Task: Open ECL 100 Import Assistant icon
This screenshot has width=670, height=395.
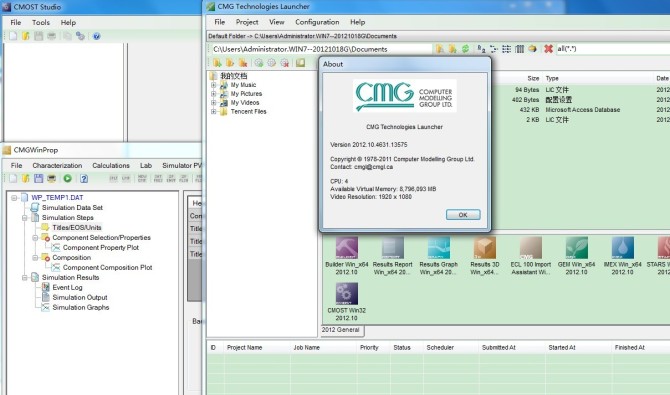Action: (x=530, y=248)
